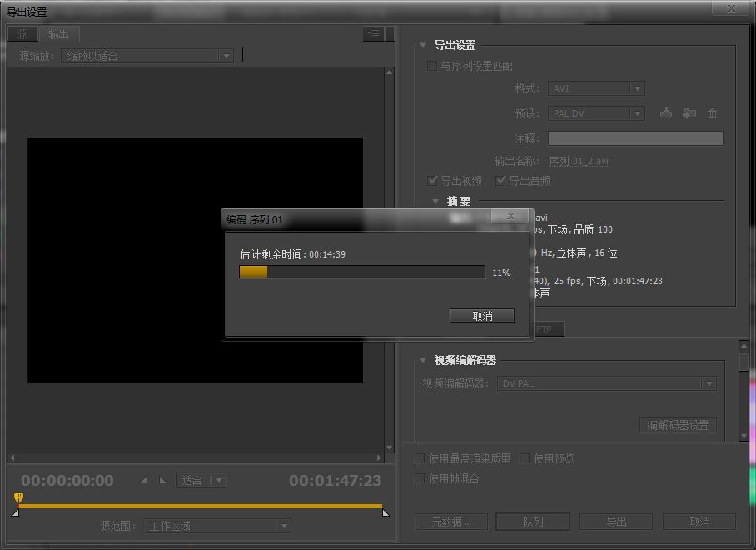The height and width of the screenshot is (550, 756).
Task: Switch to the Output tab
Action: 59,34
